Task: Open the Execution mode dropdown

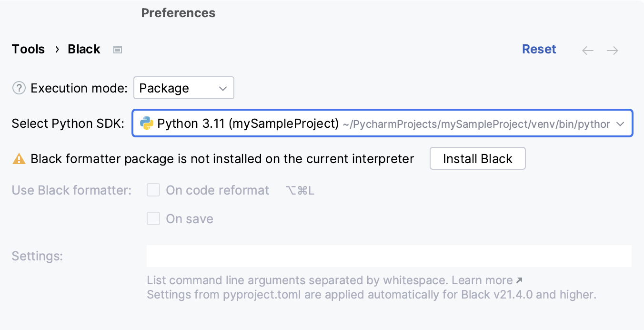Action: 184,88
